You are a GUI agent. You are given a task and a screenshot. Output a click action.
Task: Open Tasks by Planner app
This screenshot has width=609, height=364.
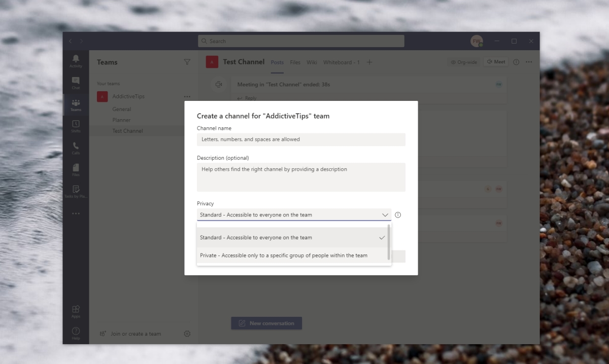[76, 191]
